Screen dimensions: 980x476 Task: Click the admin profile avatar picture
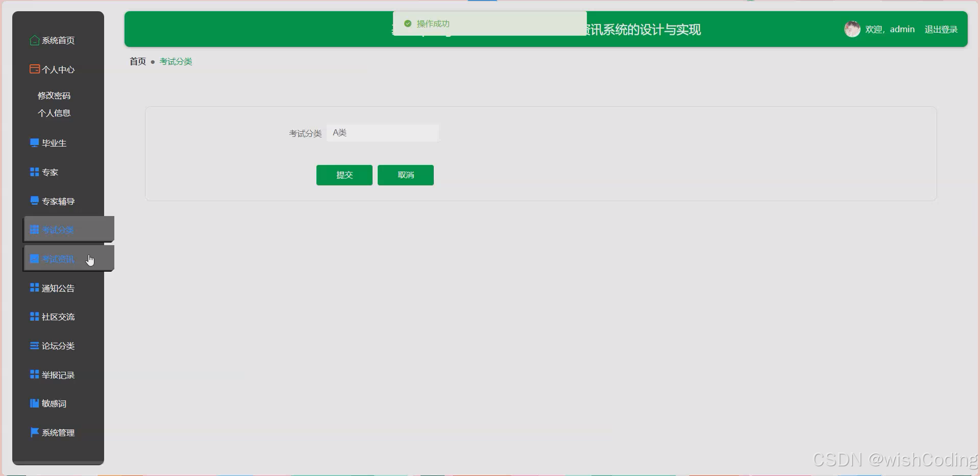click(x=852, y=29)
